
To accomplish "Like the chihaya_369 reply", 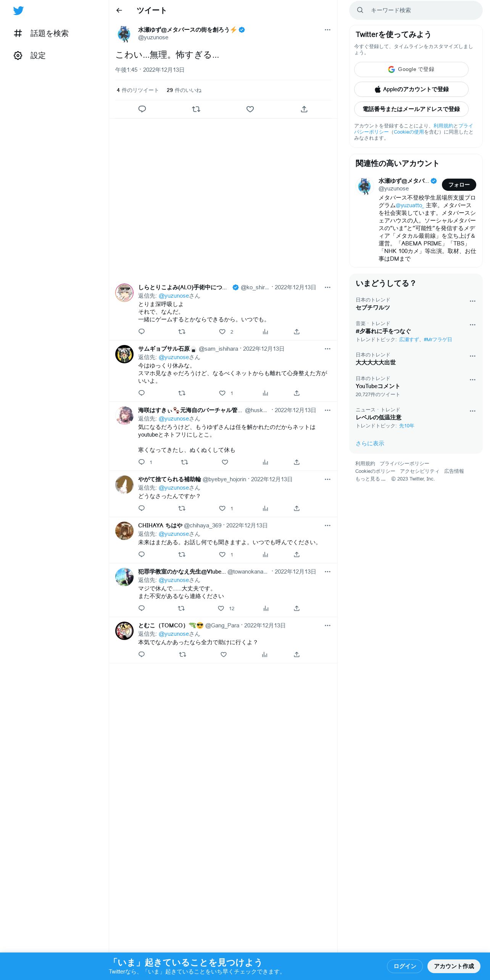I will (222, 554).
